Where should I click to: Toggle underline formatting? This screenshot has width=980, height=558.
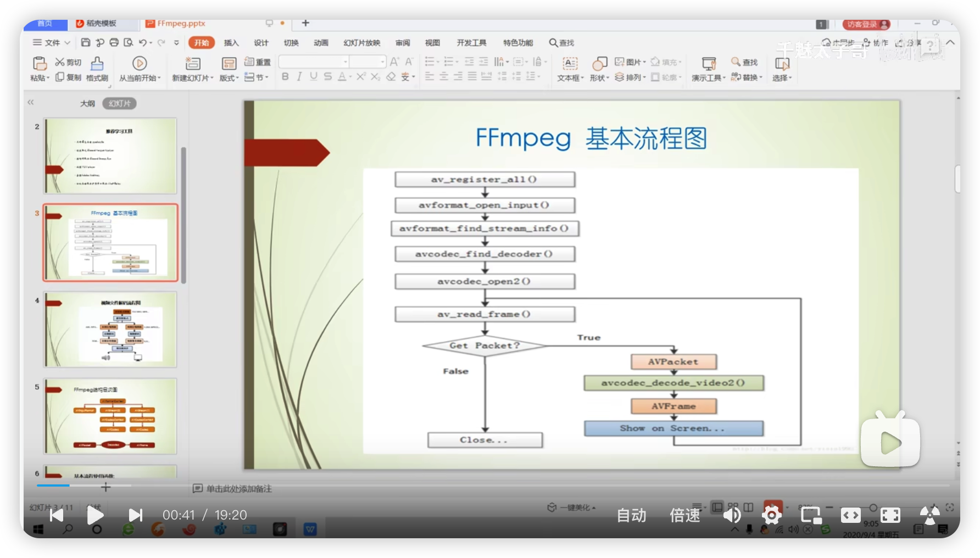pos(313,77)
